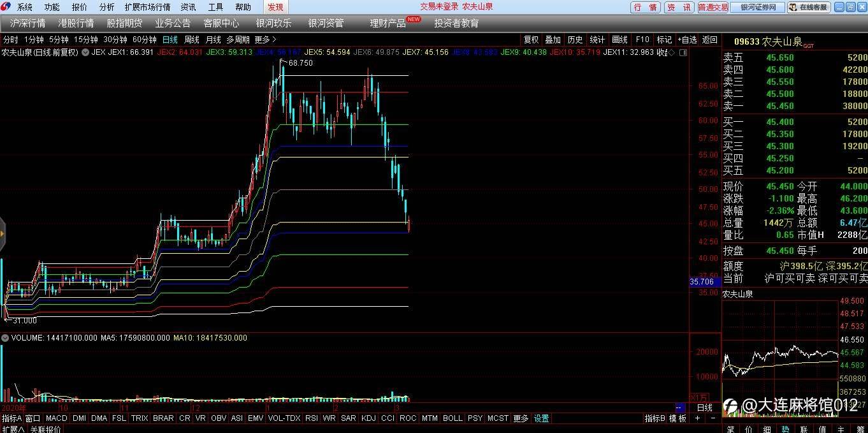This screenshot has width=868, height=433.
Task: Expand 更多 periods dropdown
Action: click(x=265, y=40)
